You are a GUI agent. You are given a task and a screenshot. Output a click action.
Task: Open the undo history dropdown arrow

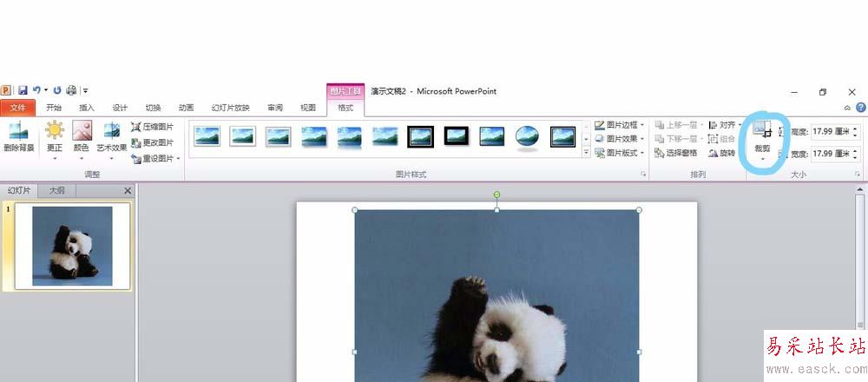(46, 90)
